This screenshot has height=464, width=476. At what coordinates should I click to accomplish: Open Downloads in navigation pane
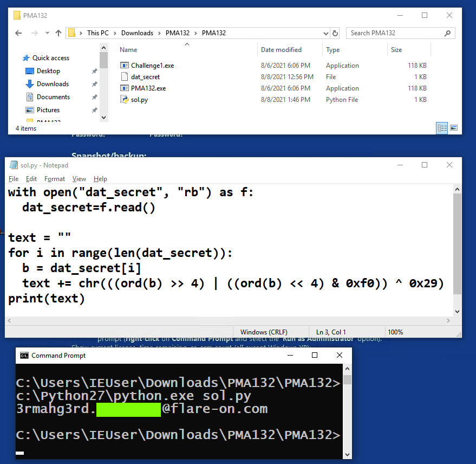pos(53,84)
